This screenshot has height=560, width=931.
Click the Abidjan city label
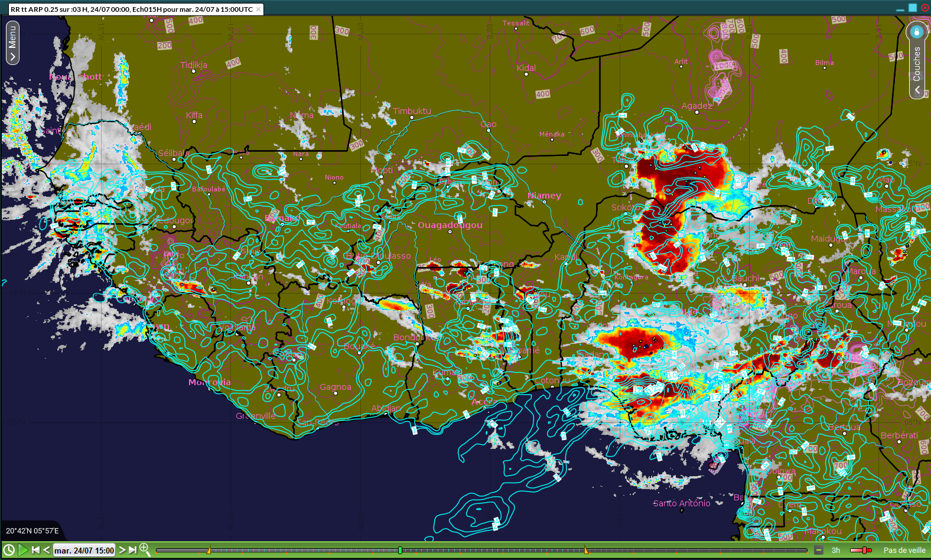[x=386, y=408]
